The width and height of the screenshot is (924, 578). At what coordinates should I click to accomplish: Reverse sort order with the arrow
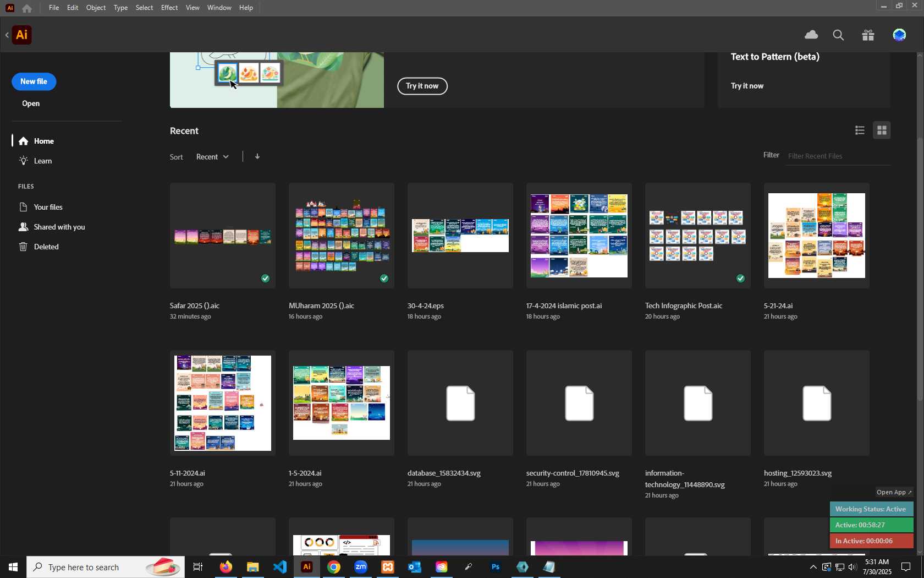pyautogui.click(x=257, y=156)
